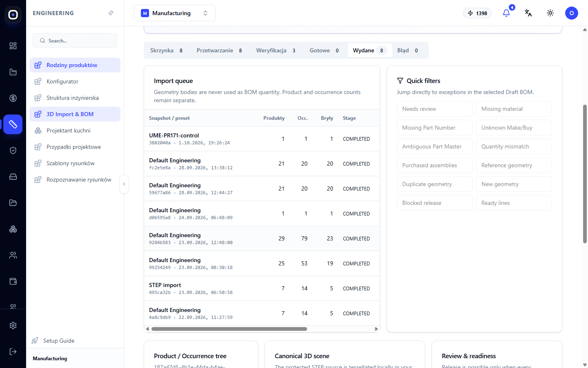The height and width of the screenshot is (368, 588).
Task: Apply the Quantity mismatch quick filter
Action: coord(514,146)
